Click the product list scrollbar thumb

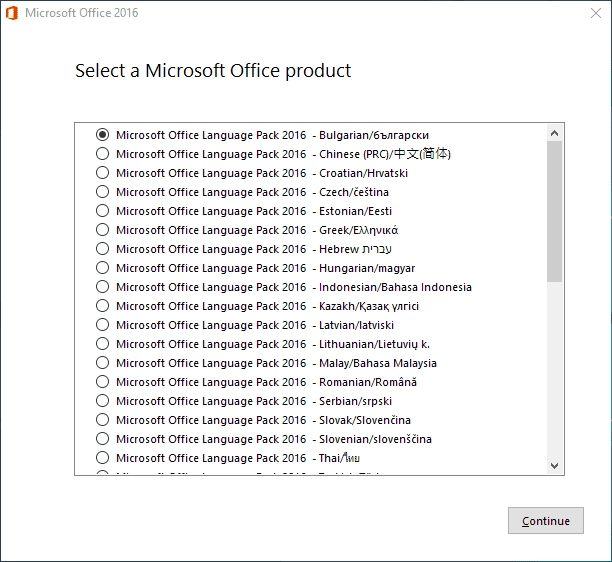coord(554,212)
